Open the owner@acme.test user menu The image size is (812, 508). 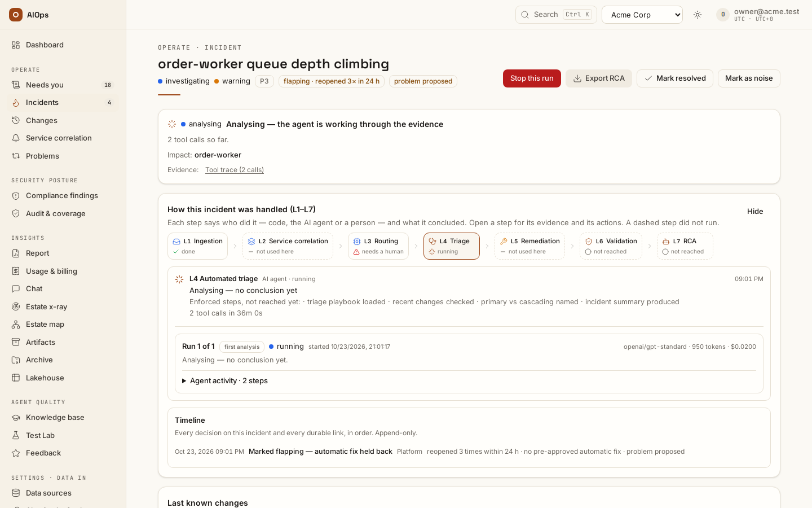[758, 15]
